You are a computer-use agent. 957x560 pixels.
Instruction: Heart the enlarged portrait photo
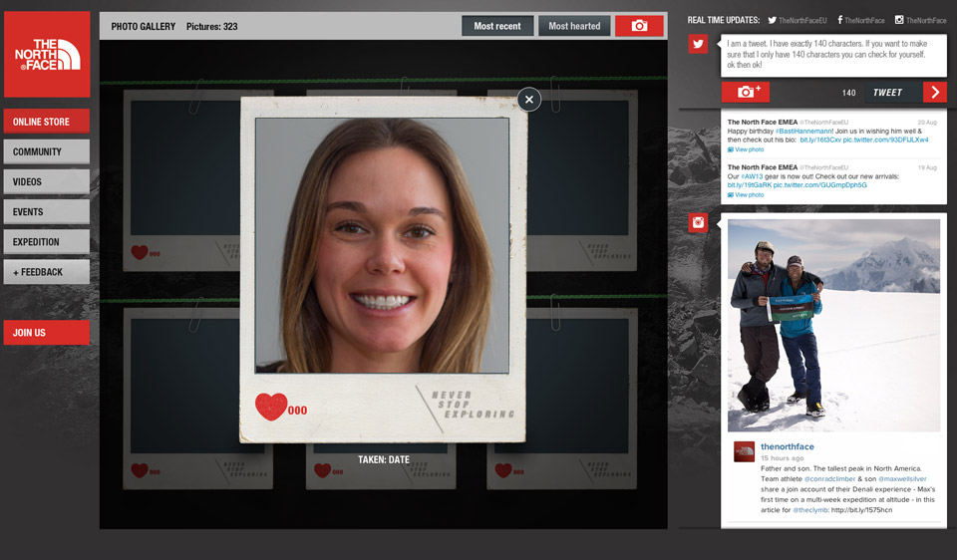point(271,407)
